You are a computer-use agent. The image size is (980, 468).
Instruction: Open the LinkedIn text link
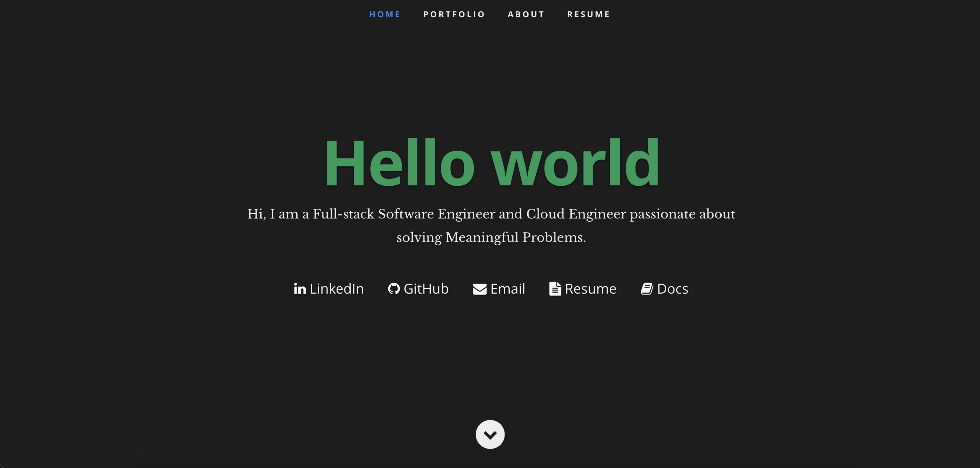tap(337, 289)
